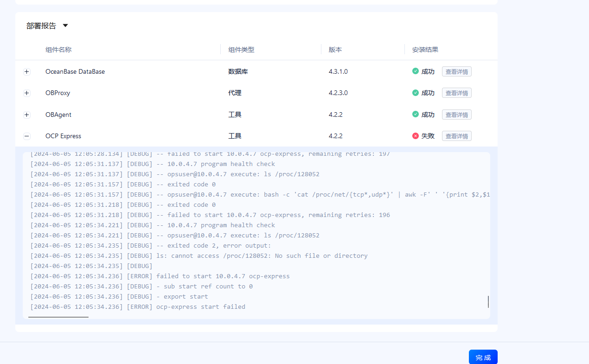
Task: Select the OCP Express component name
Action: (x=63, y=136)
